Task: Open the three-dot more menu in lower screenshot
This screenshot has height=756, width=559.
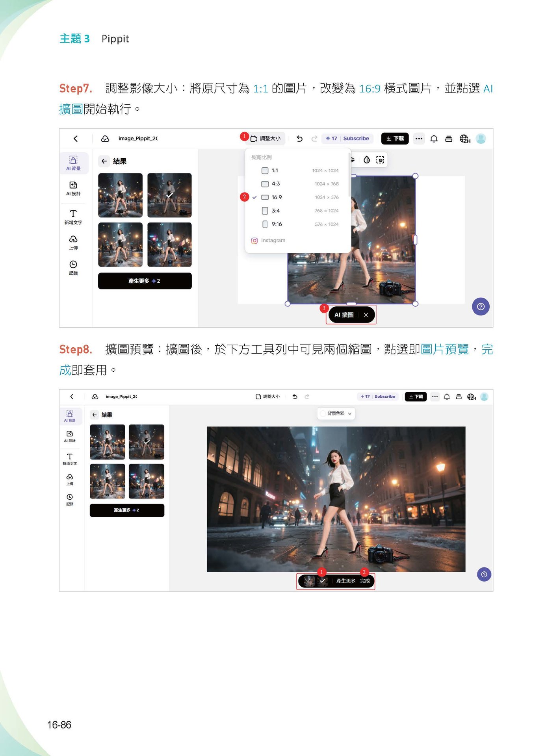Action: point(435,397)
